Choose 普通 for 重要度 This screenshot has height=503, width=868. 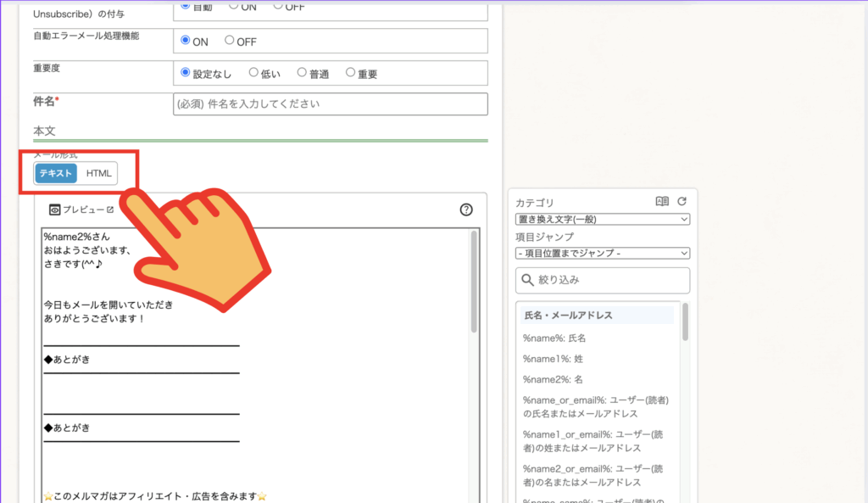point(302,73)
